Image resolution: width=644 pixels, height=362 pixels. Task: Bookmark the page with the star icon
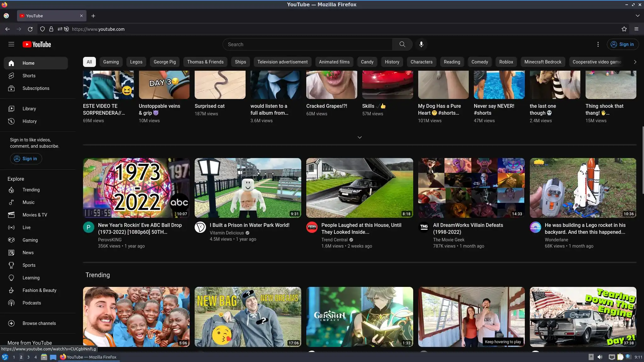click(624, 29)
